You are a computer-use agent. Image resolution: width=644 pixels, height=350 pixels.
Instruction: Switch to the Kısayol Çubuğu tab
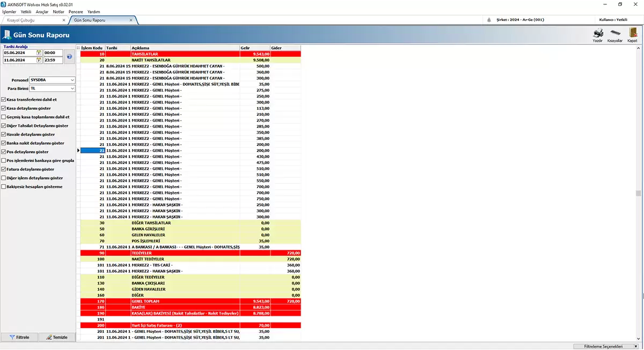point(32,20)
